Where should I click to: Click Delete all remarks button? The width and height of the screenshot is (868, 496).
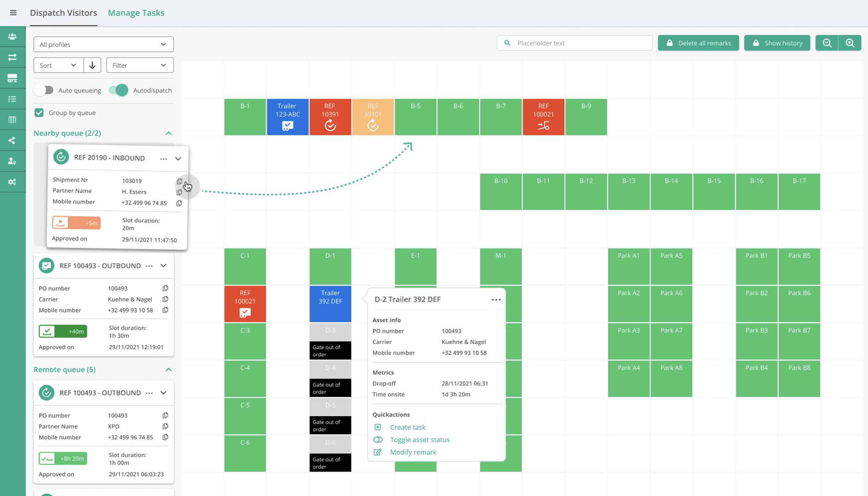pos(698,43)
